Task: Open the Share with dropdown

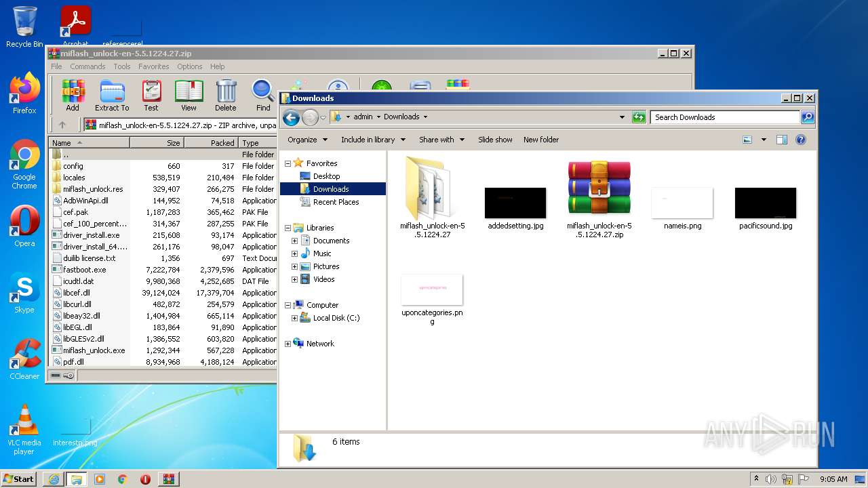Action: tap(441, 140)
